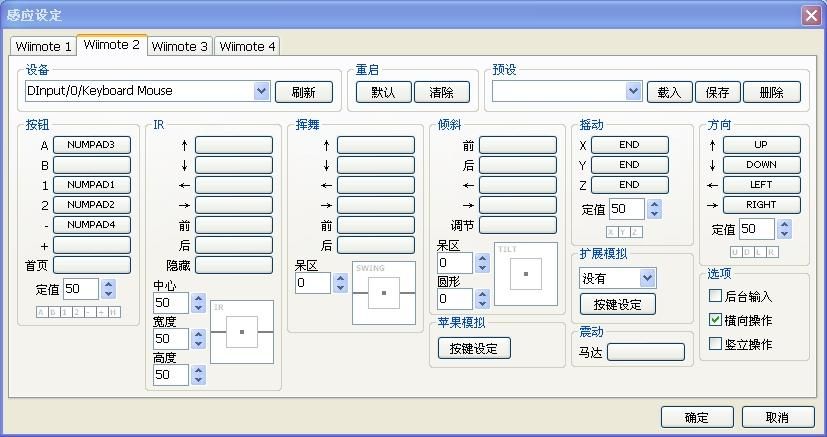Click the empty B button mapping

(92, 165)
